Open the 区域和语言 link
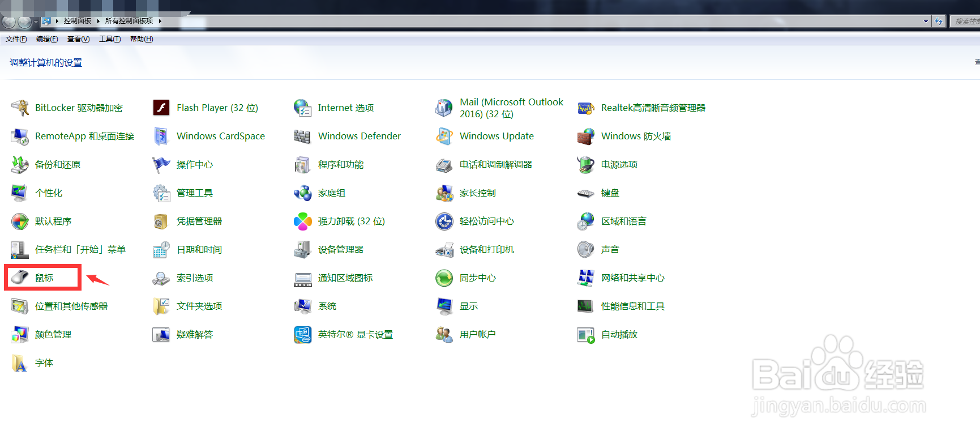This screenshot has width=980, height=439. click(624, 221)
